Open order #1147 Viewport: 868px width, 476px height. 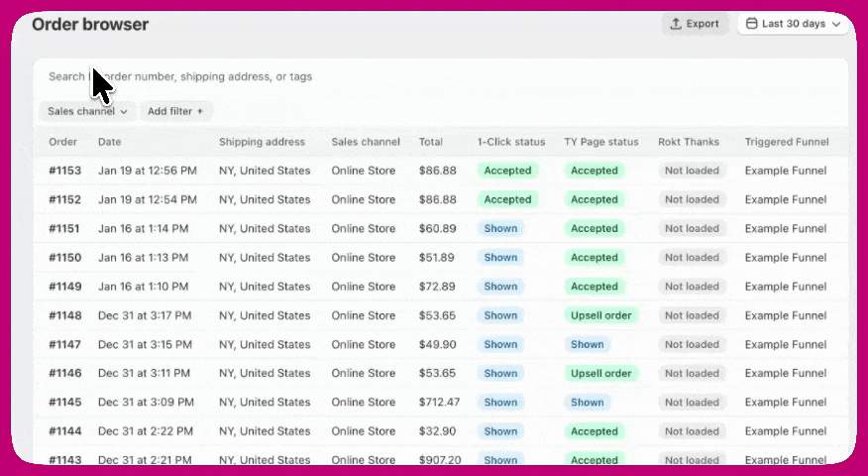click(x=64, y=344)
